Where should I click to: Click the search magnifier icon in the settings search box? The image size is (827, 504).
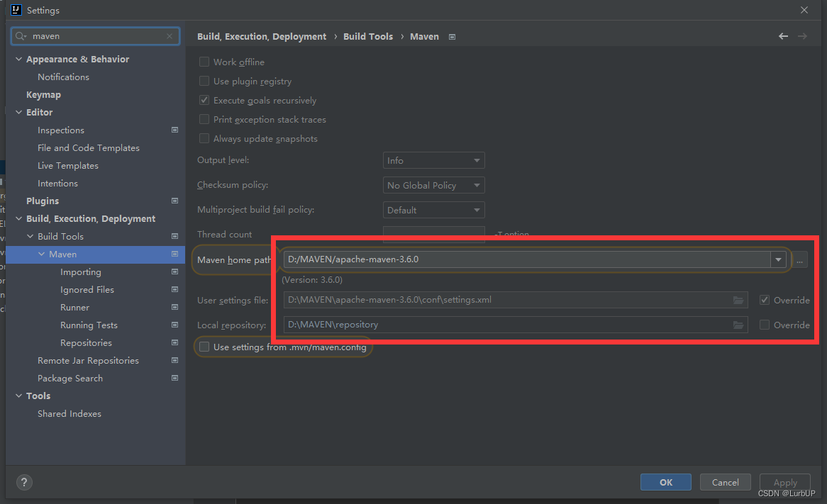(21, 36)
